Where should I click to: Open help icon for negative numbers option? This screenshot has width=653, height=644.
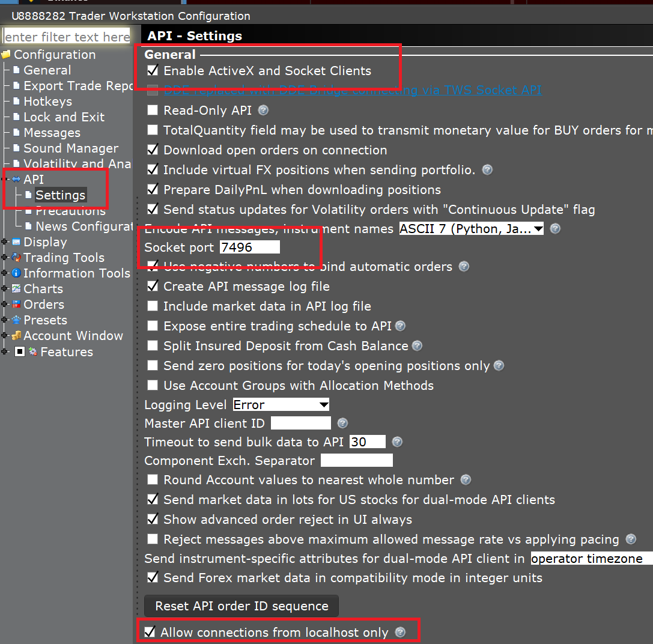pyautogui.click(x=464, y=266)
